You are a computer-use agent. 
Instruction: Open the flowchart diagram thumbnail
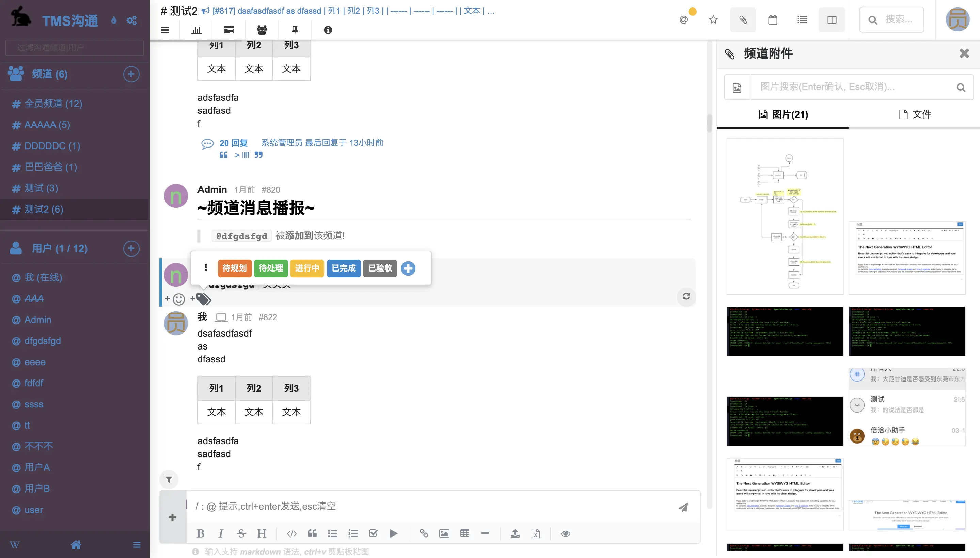pyautogui.click(x=785, y=217)
